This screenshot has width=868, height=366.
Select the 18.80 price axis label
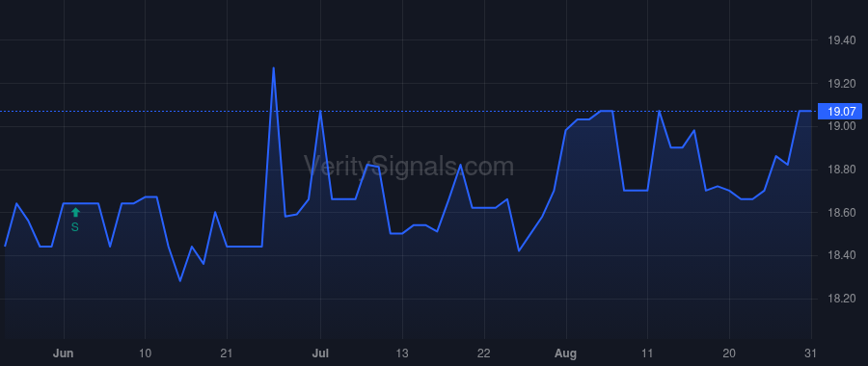click(x=841, y=170)
